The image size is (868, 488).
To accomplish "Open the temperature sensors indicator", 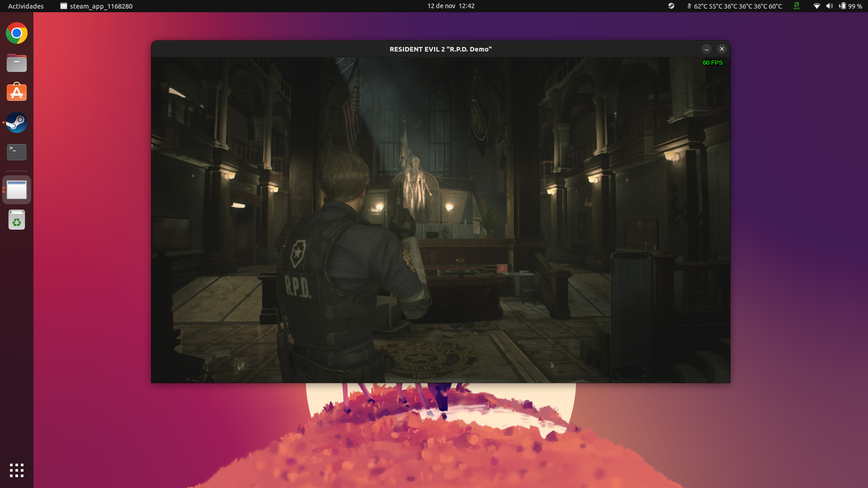I will point(735,6).
